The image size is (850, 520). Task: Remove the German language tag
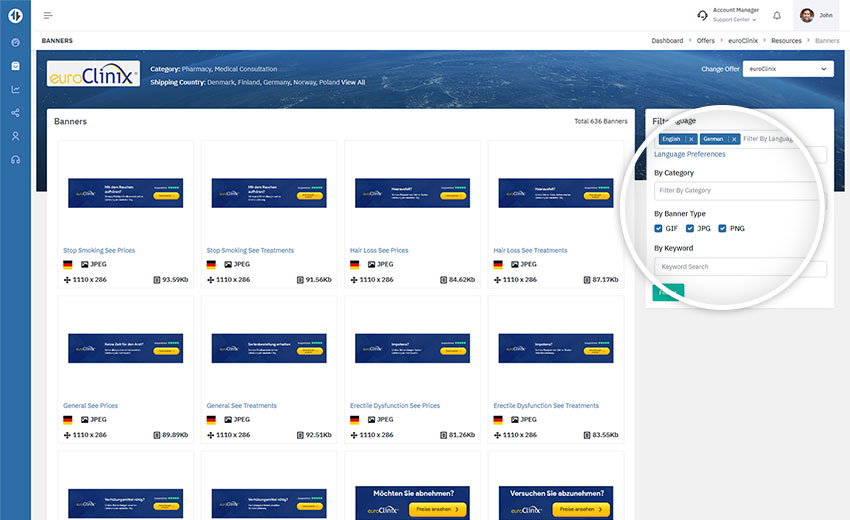tap(734, 139)
